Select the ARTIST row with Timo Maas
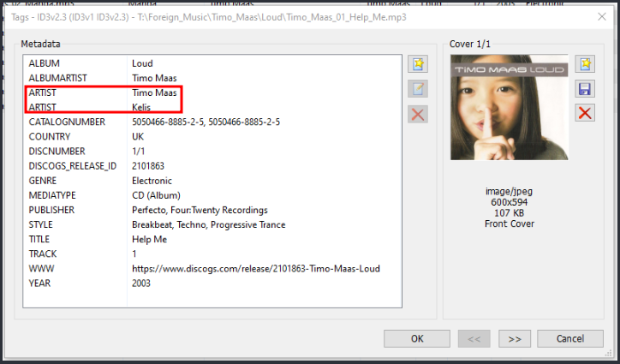This screenshot has height=364, width=620. [212, 92]
